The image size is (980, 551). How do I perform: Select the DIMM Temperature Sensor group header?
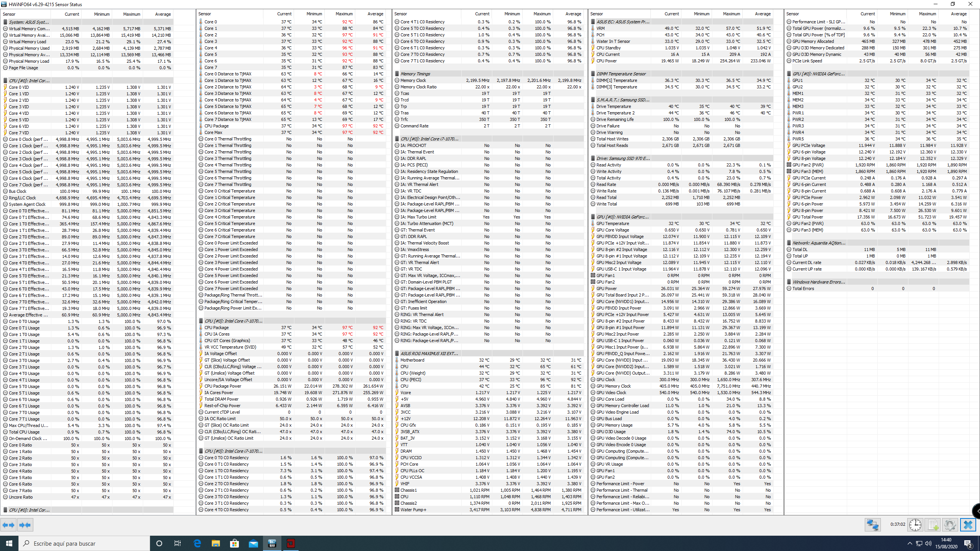click(621, 74)
